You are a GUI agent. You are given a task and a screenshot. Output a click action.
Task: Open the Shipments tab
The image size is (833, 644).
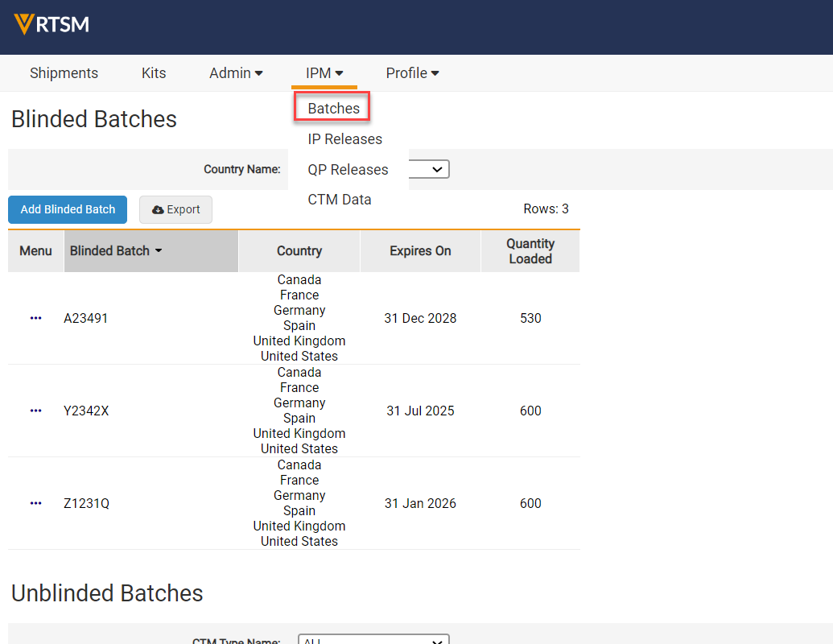pyautogui.click(x=64, y=73)
